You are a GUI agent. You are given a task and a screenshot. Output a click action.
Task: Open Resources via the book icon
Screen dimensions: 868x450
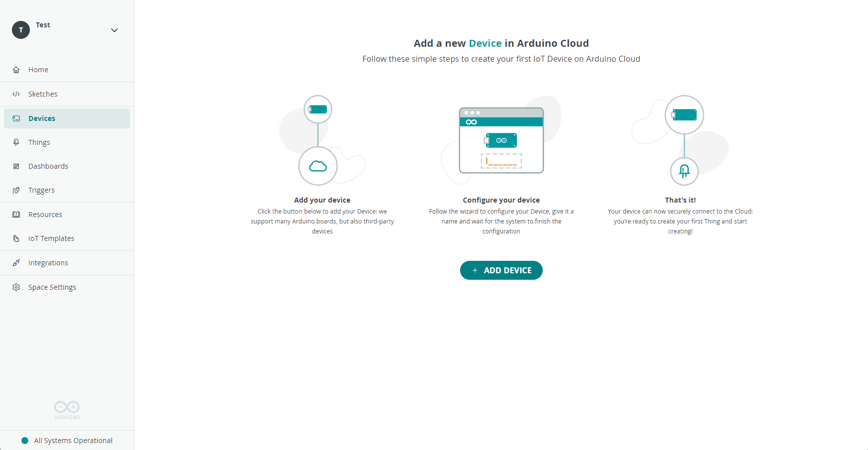pyautogui.click(x=16, y=214)
